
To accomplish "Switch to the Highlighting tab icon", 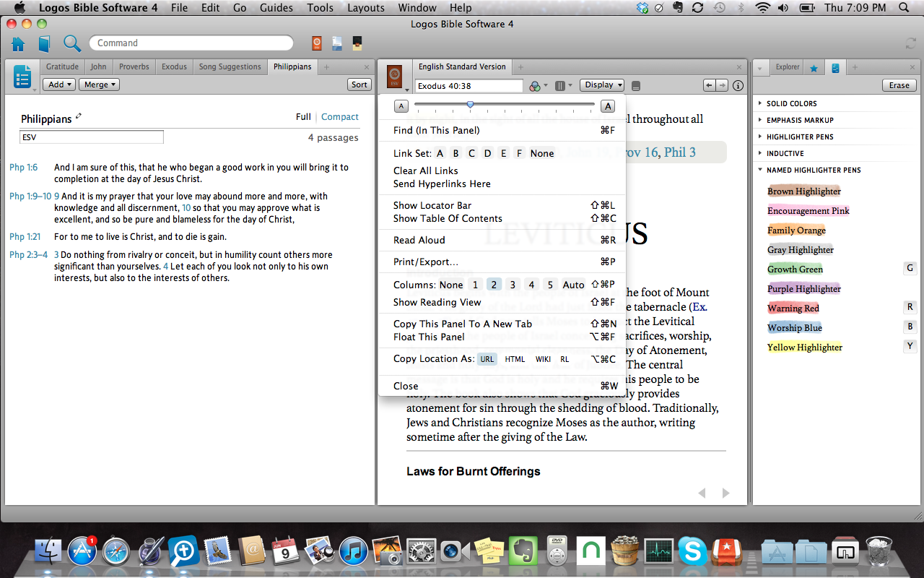I will click(836, 68).
